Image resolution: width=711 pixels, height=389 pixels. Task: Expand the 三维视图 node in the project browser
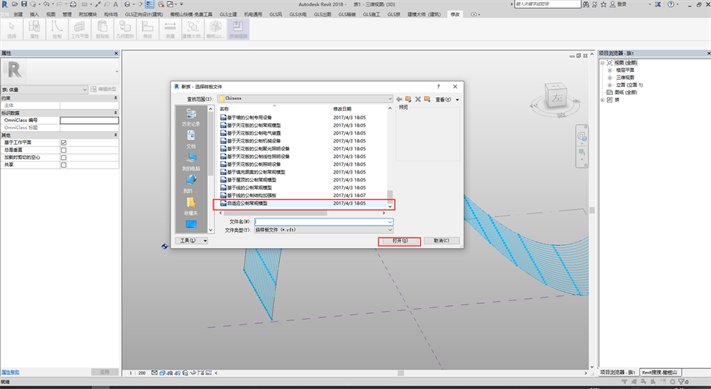[x=610, y=78]
